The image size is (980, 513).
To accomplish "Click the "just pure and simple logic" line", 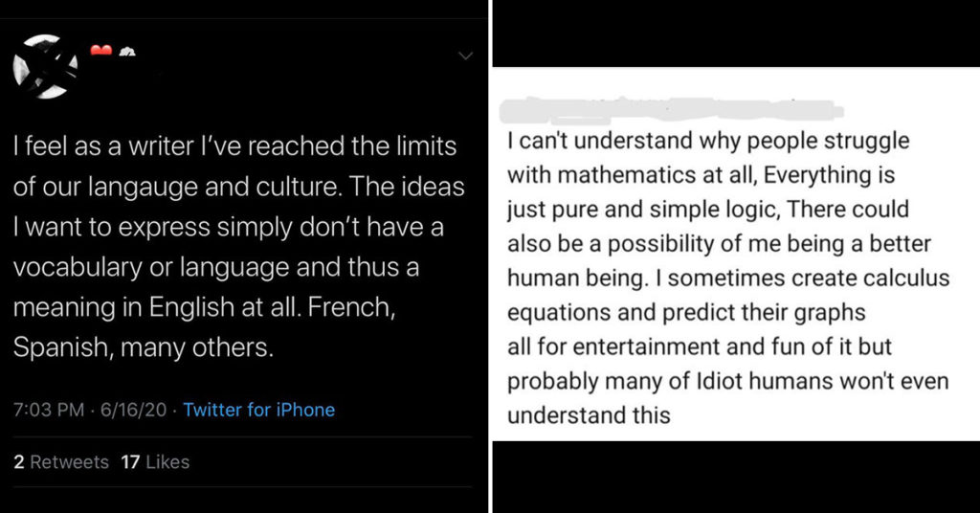I will click(x=708, y=210).
